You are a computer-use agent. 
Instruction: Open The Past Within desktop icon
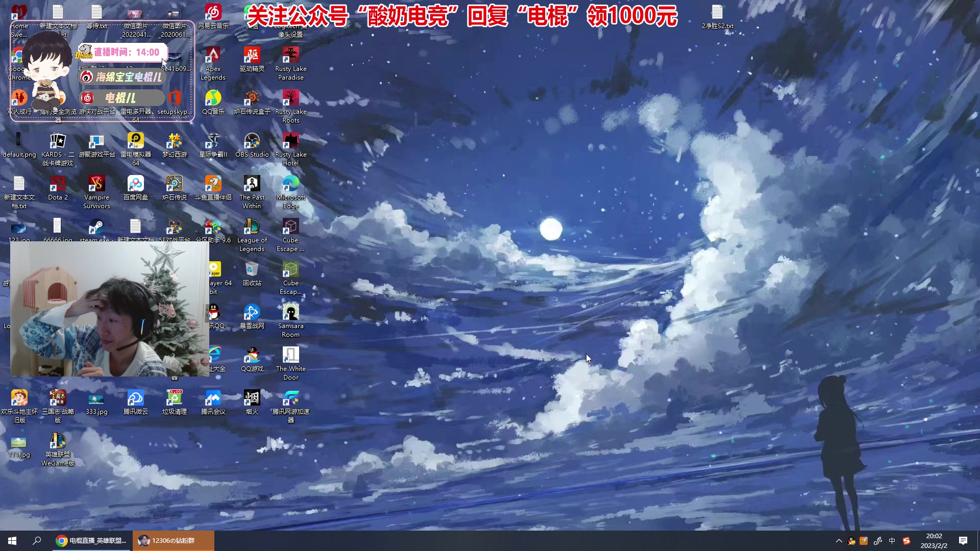coord(252,192)
